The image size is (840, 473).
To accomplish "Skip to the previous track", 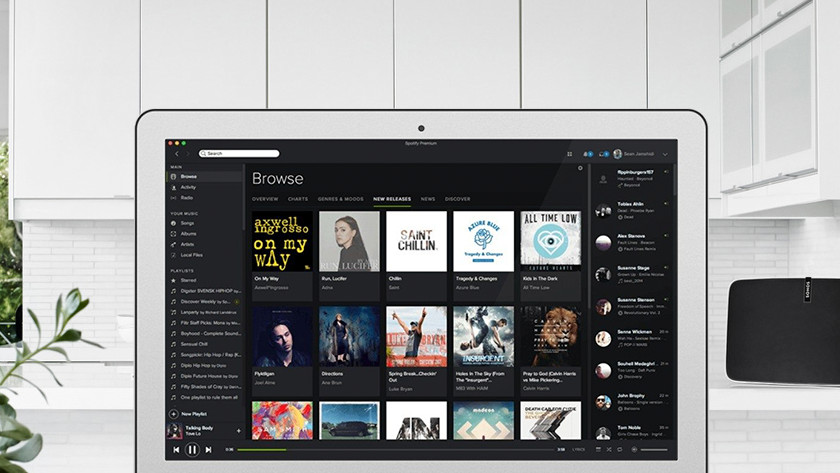I will pyautogui.click(x=176, y=450).
